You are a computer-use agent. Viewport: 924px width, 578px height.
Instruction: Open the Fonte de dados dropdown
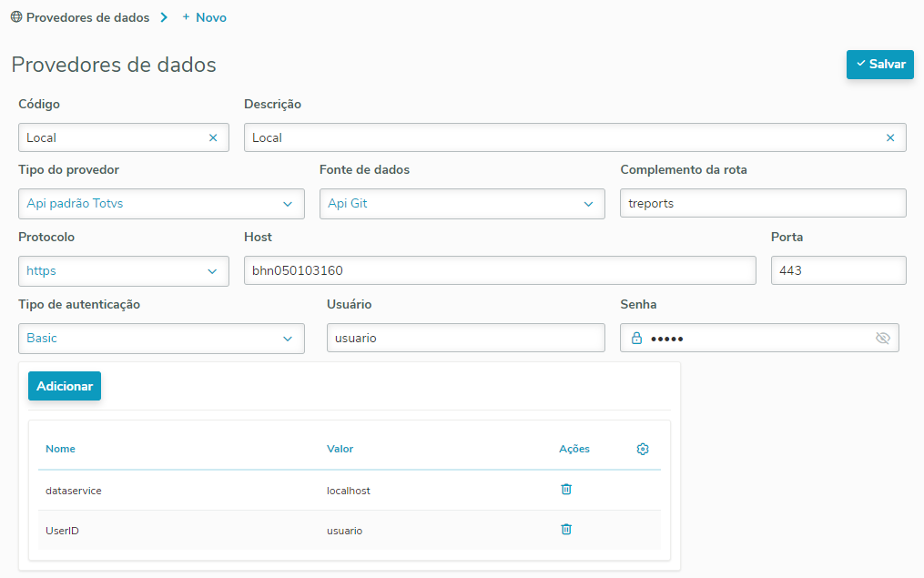coord(588,204)
